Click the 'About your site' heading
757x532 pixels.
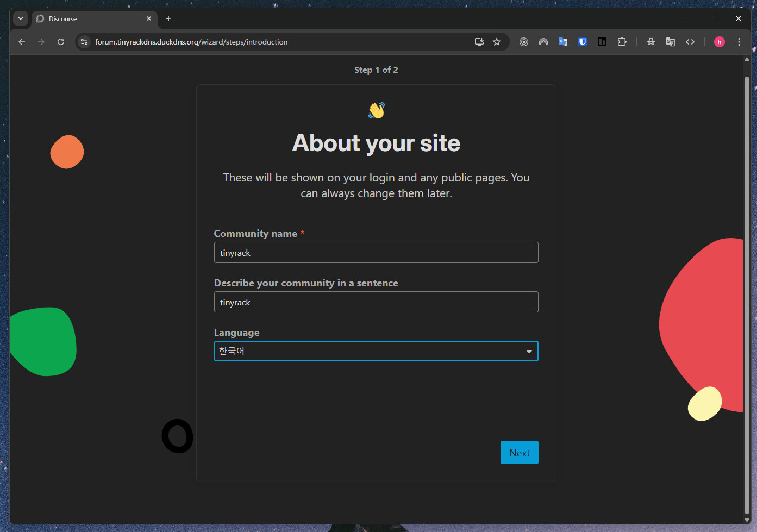click(x=376, y=143)
